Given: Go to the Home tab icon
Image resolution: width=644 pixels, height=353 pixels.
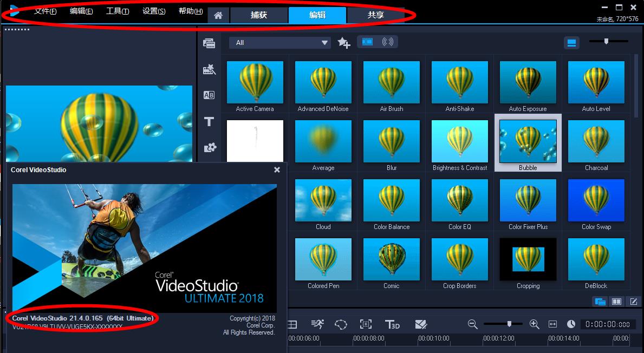Looking at the screenshot, I should pos(218,15).
